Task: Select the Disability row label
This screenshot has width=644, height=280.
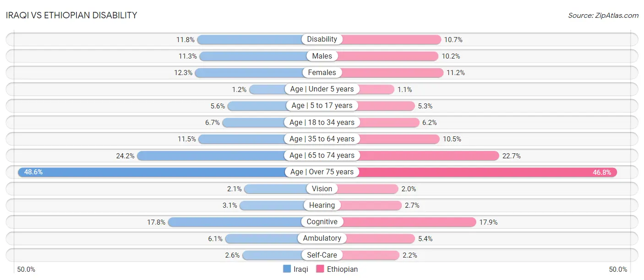Action: pos(322,39)
